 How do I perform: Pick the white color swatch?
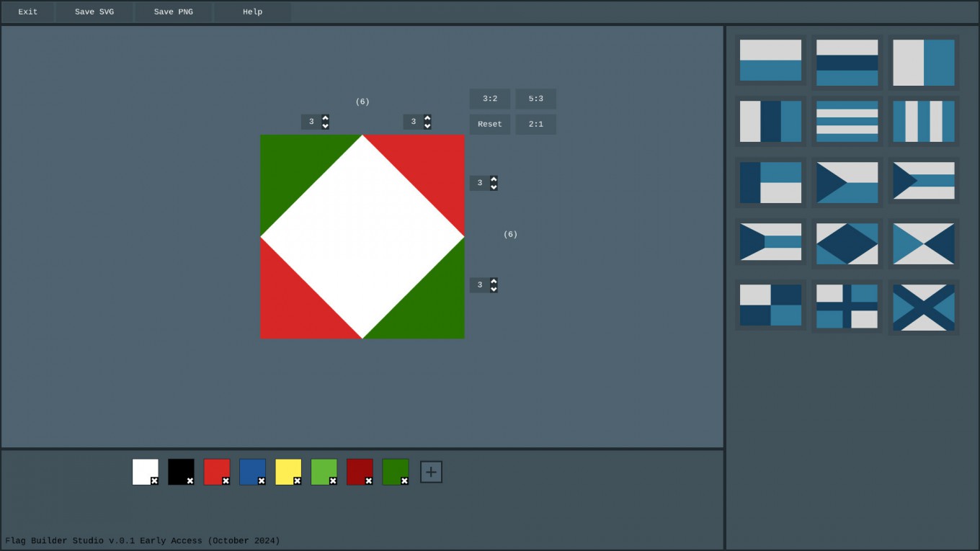point(145,472)
